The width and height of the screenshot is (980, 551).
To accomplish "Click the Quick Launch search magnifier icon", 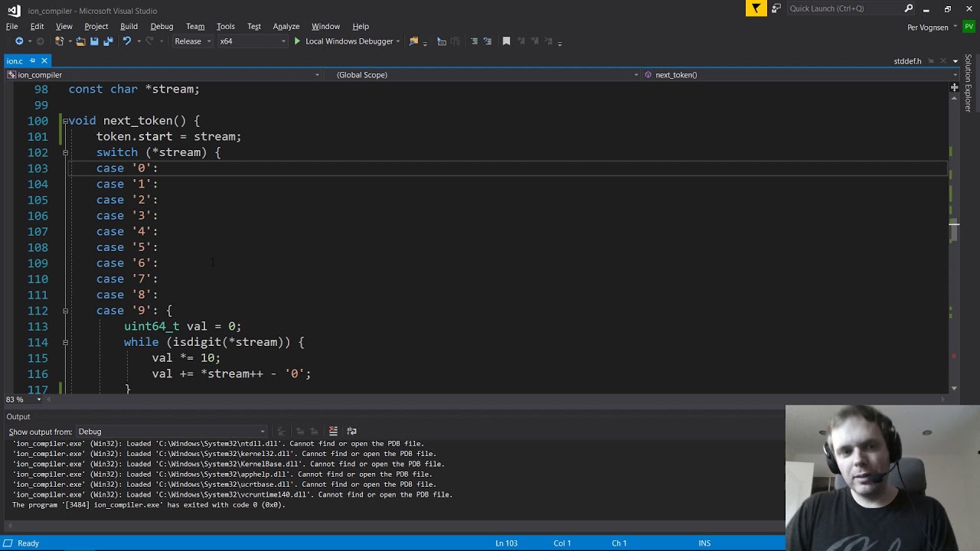I will click(x=909, y=8).
